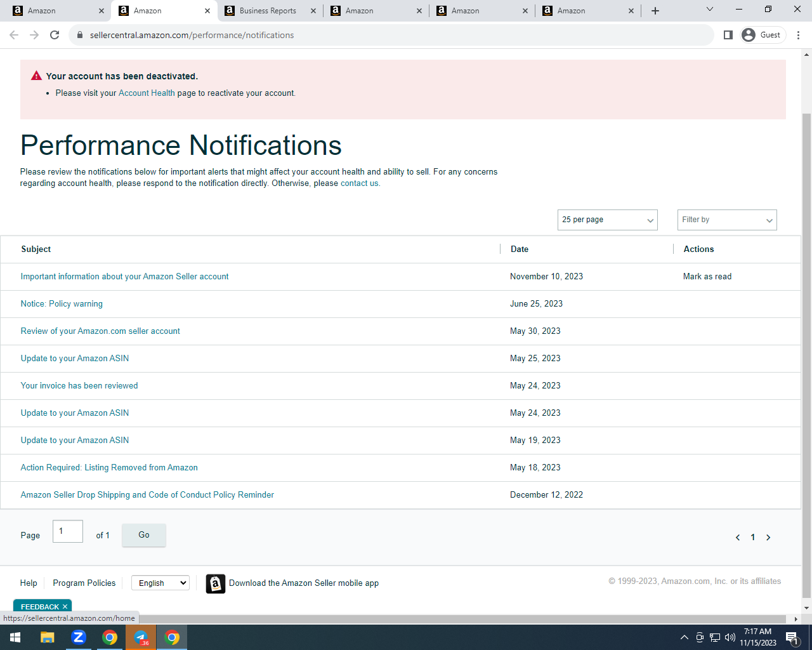Viewport: 812px width, 650px height.
Task: Click the Subject column header
Action: (x=36, y=249)
